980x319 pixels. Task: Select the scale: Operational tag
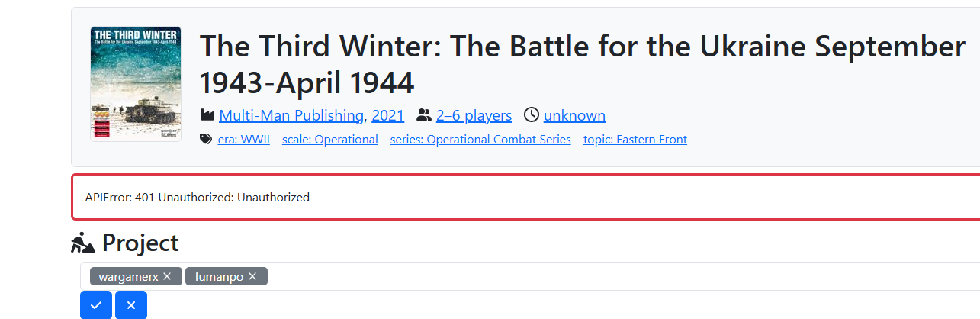[x=329, y=140]
